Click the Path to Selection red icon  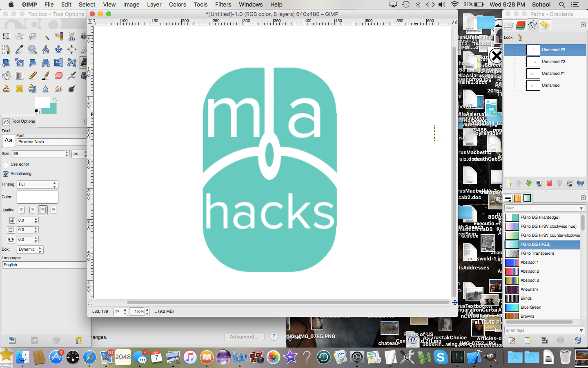[549, 183]
